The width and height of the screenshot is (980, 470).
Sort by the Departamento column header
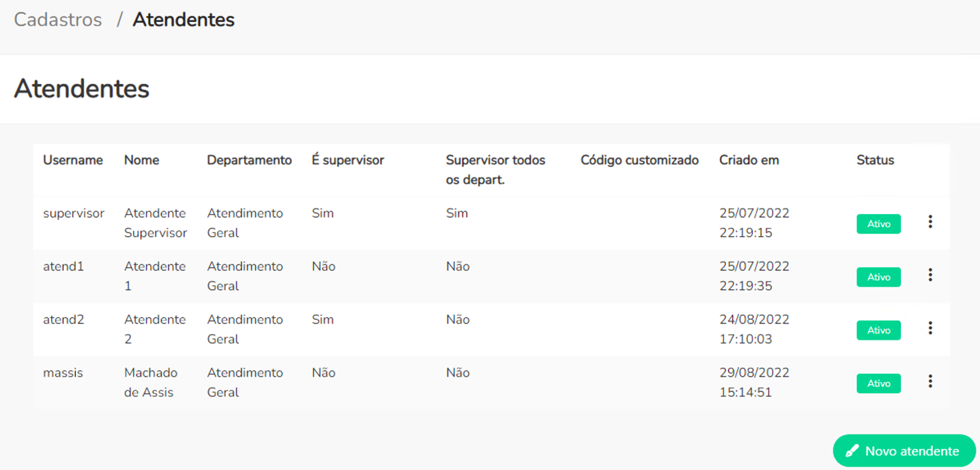tap(249, 160)
